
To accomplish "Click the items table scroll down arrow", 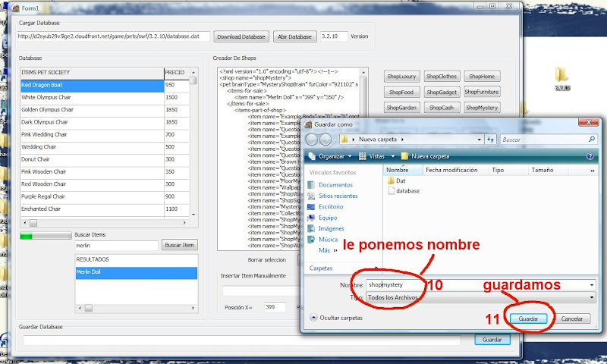I will (193, 215).
